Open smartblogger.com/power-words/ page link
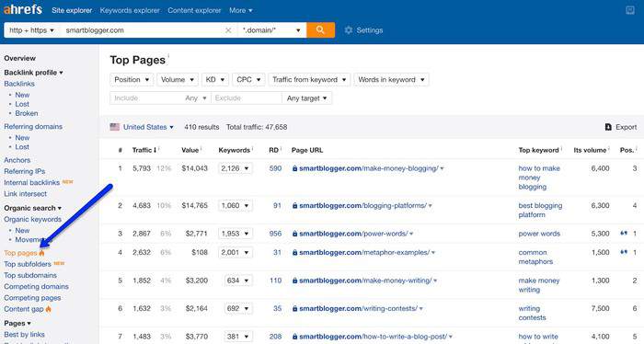Viewport: 644px width, 344px height. [x=353, y=234]
